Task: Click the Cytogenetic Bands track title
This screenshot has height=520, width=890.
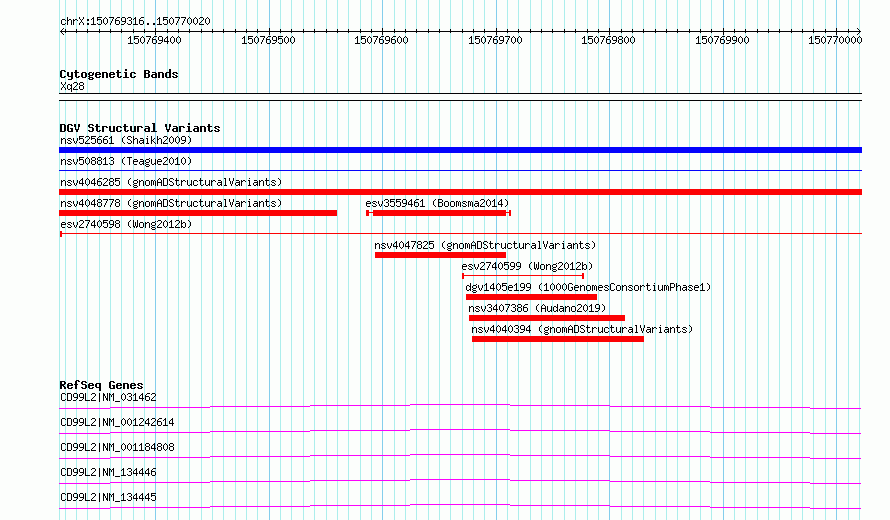Action: 119,74
